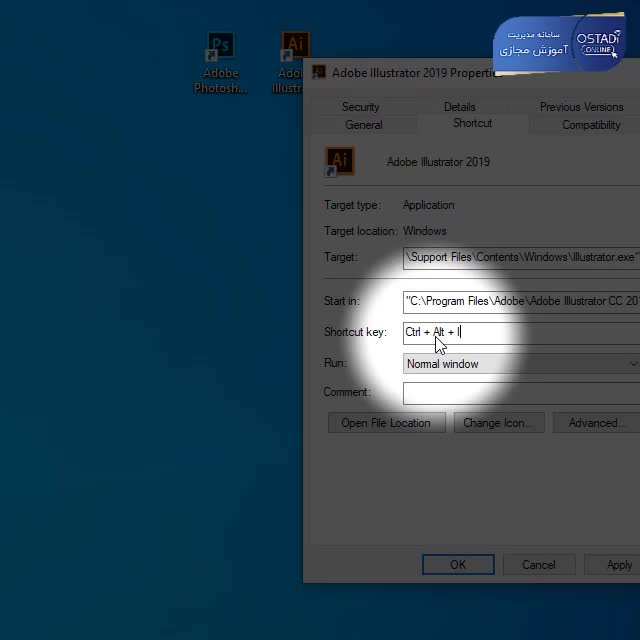Open the Advanced shortcut options

597,423
